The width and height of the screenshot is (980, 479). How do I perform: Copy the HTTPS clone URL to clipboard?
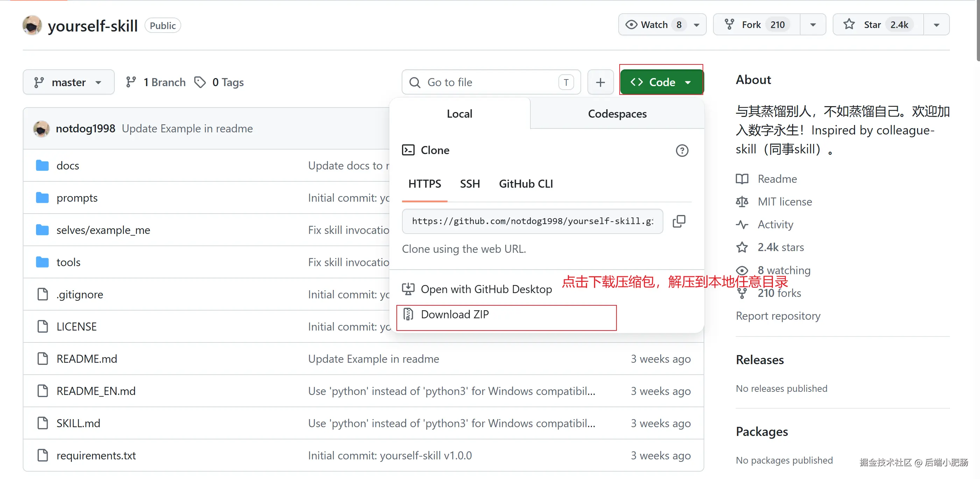click(679, 221)
